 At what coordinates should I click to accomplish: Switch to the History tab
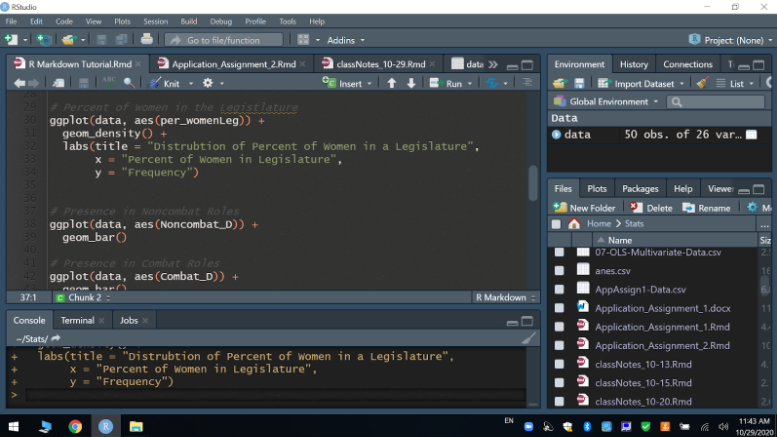pyautogui.click(x=633, y=64)
